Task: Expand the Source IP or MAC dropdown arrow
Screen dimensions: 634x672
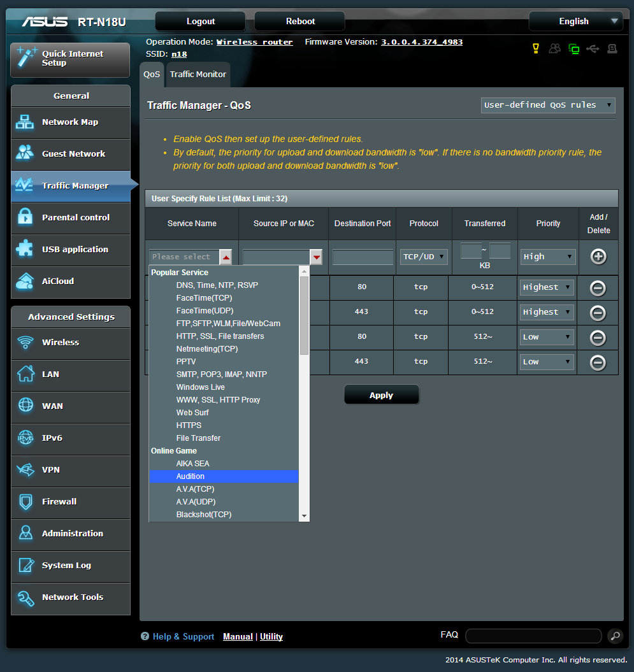Action: point(317,257)
